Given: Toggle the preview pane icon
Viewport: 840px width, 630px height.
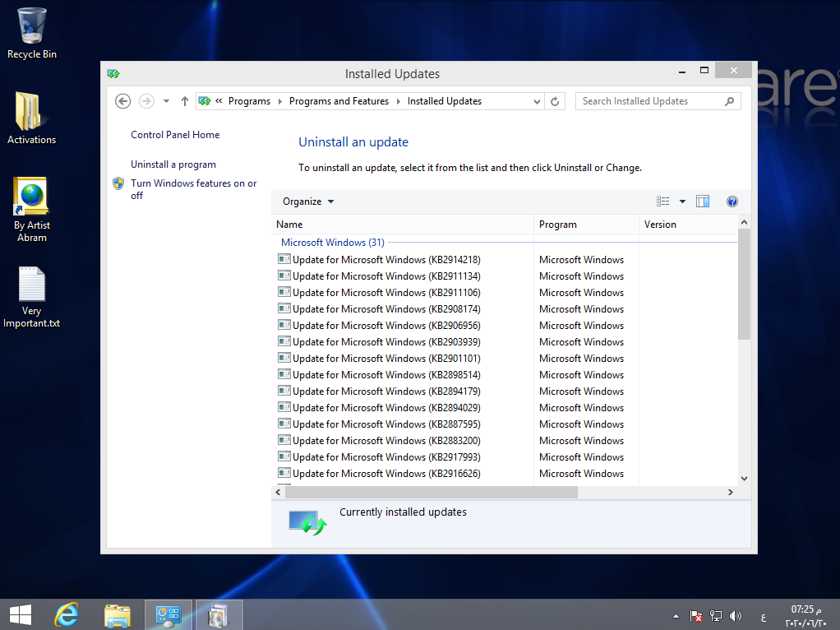Looking at the screenshot, I should pos(702,202).
